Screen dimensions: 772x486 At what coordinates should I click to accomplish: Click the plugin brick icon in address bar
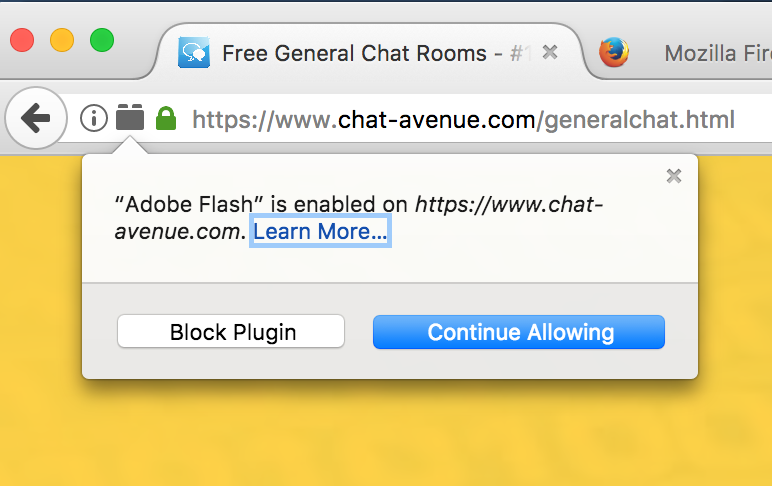[x=130, y=119]
